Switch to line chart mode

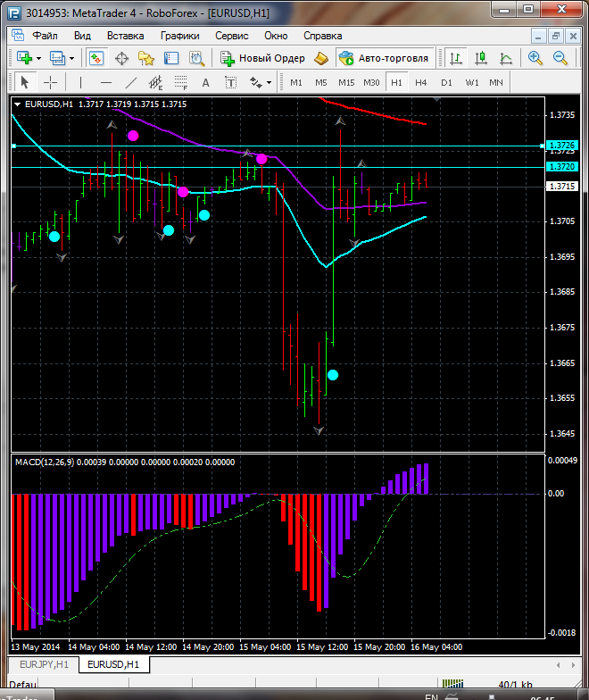(505, 58)
